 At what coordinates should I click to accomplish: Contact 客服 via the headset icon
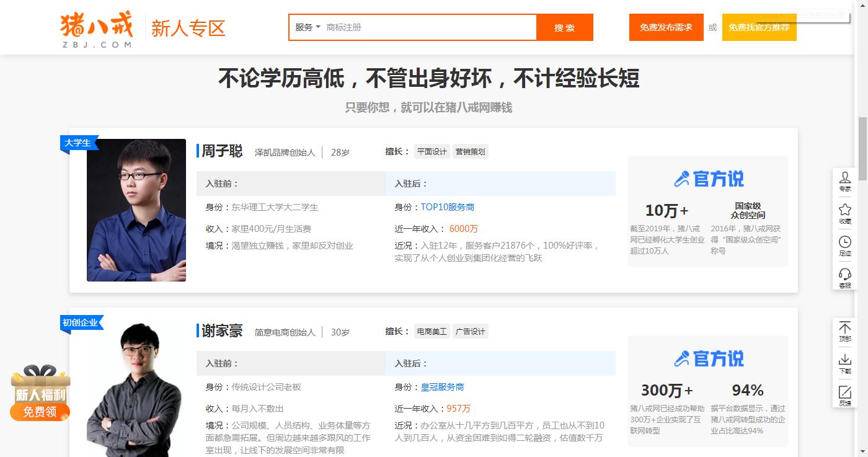pos(844,277)
